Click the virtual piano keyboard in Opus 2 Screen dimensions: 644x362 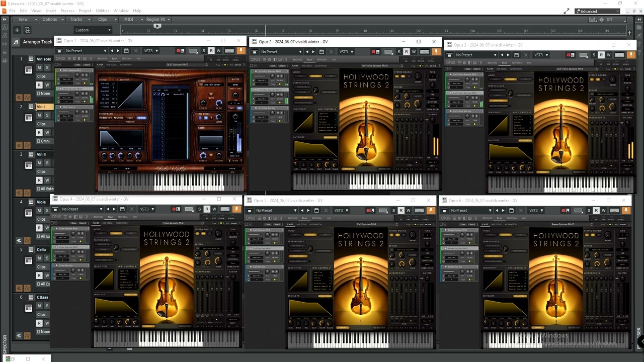coord(366,181)
